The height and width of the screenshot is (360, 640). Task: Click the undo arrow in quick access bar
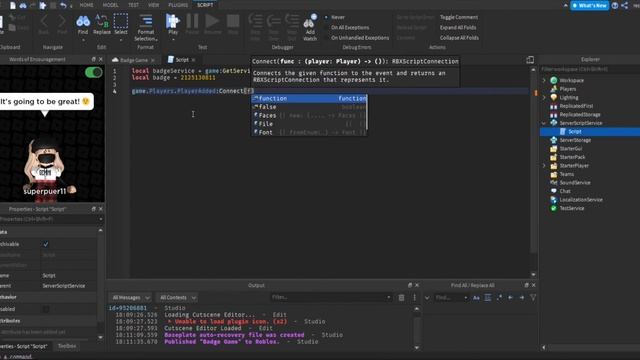click(63, 5)
